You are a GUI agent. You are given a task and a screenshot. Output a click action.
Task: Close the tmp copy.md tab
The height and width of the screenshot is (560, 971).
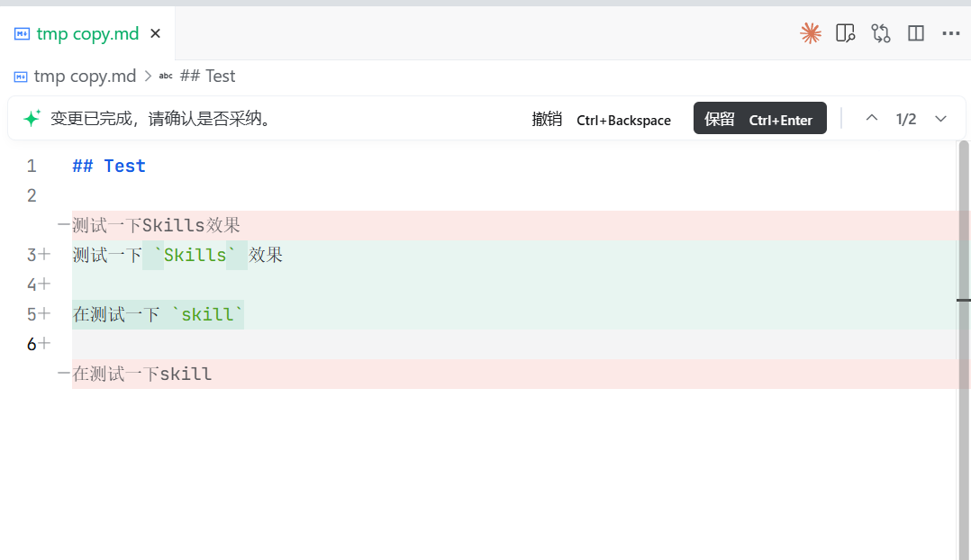(x=155, y=34)
